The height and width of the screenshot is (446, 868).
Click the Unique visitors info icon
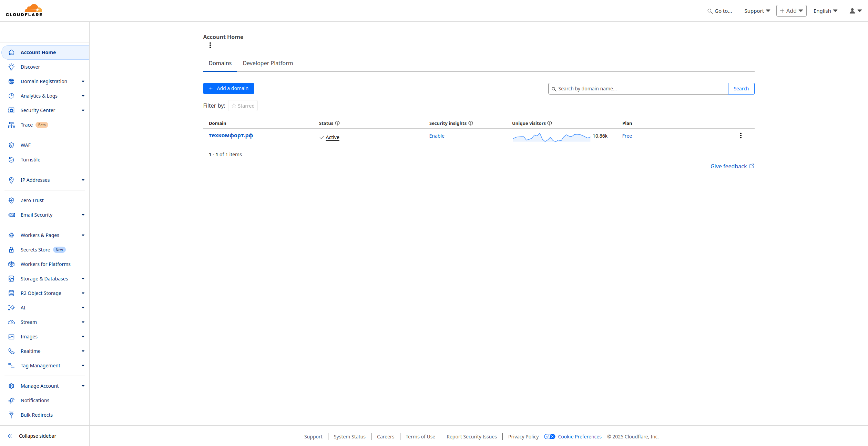click(550, 123)
